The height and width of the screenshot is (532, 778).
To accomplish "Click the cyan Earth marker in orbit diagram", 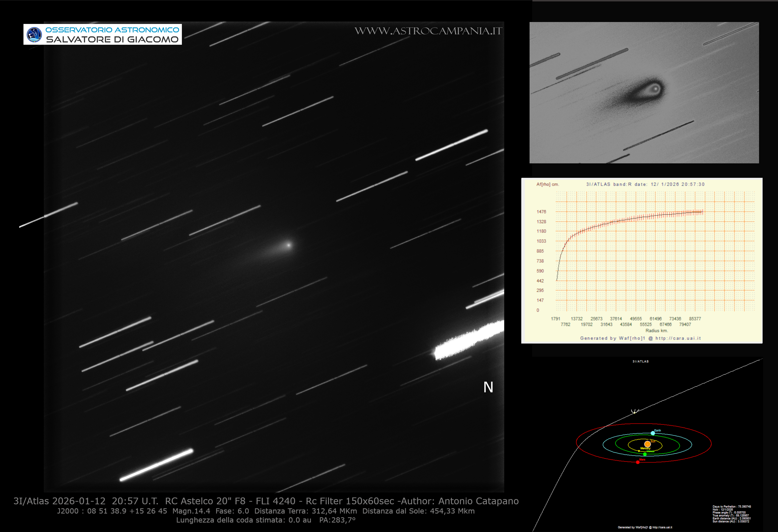I will pos(653,433).
